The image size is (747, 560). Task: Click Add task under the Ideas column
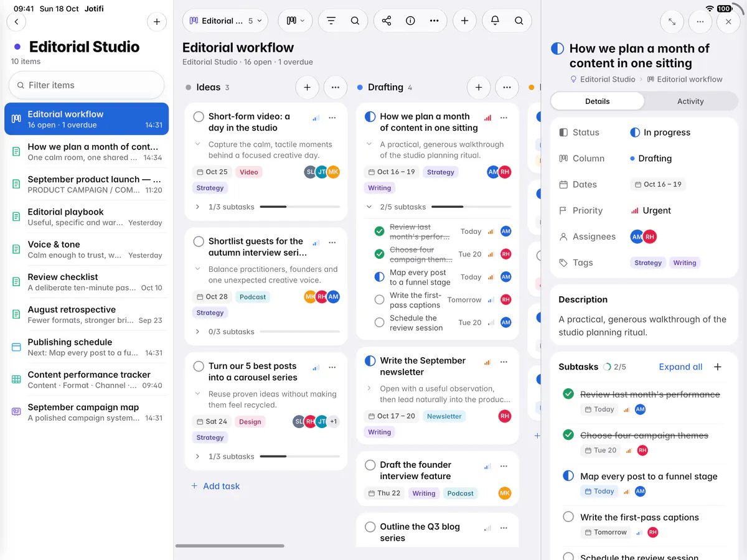coord(215,486)
